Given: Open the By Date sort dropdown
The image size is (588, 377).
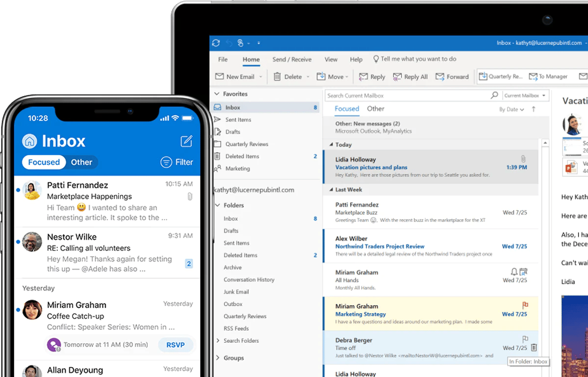Looking at the screenshot, I should click(x=511, y=109).
